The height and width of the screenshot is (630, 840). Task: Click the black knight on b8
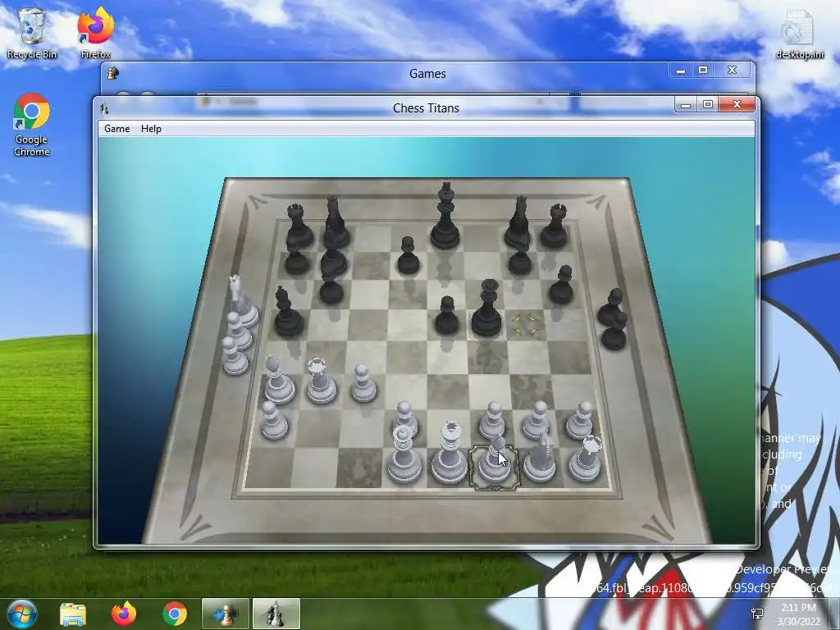point(336,223)
